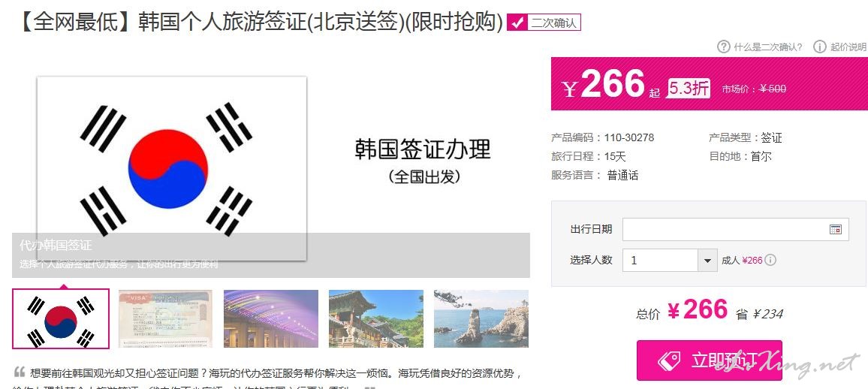Click the info icon beside 起价说明
The image size is (868, 389).
point(819,47)
